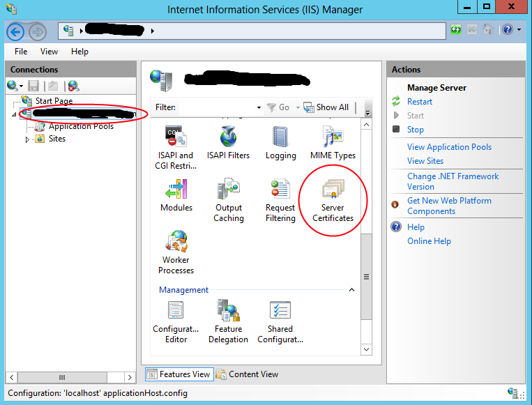
Task: Click the Online Help link
Action: click(429, 240)
